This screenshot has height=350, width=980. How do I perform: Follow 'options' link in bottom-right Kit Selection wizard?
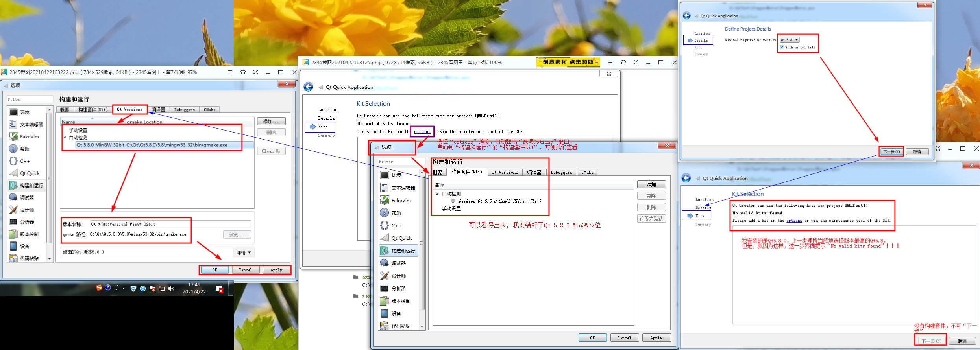coord(794,221)
